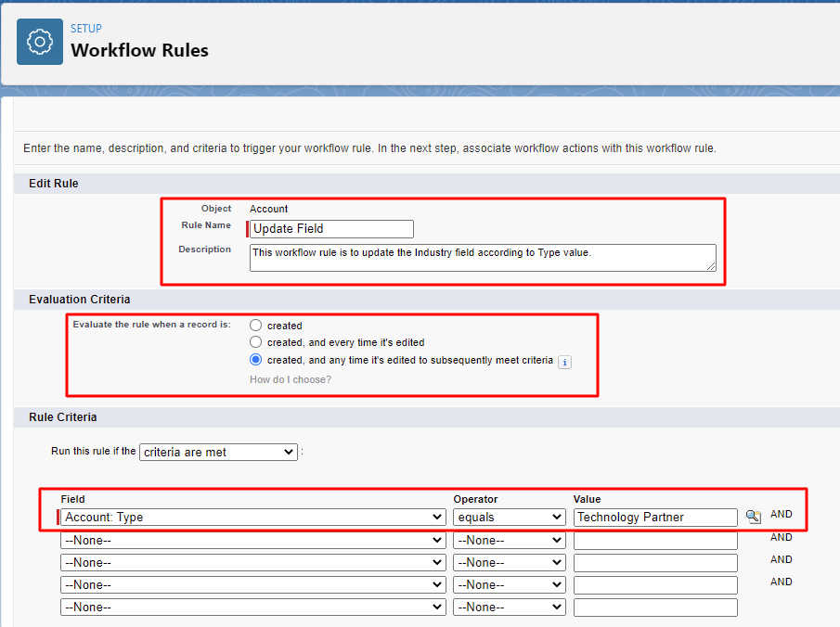The height and width of the screenshot is (627, 840).
Task: Open the 'criteria are met' dropdown
Action: [218, 452]
